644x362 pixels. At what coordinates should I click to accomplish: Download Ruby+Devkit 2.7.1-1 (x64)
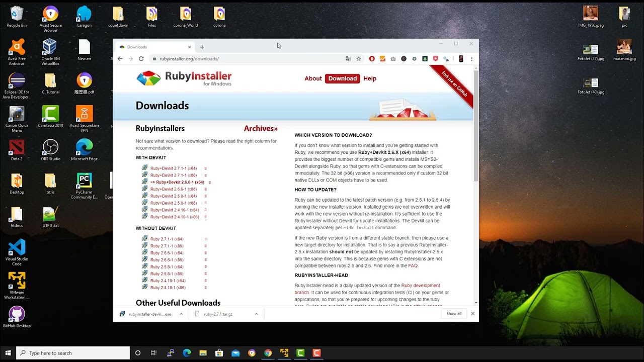173,168
